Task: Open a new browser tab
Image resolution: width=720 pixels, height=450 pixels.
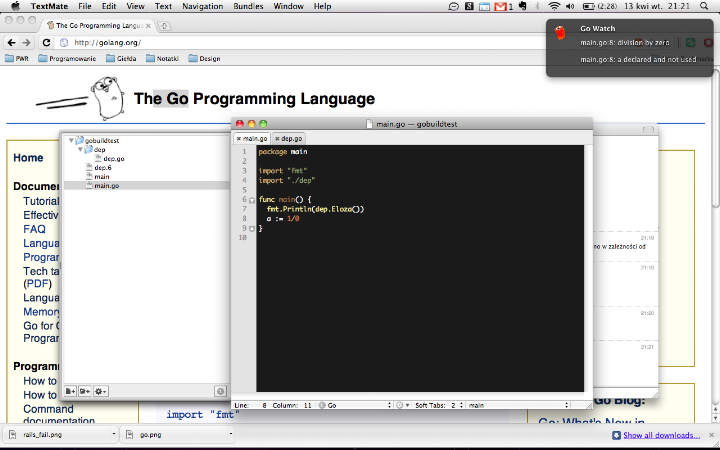Action: click(x=164, y=26)
